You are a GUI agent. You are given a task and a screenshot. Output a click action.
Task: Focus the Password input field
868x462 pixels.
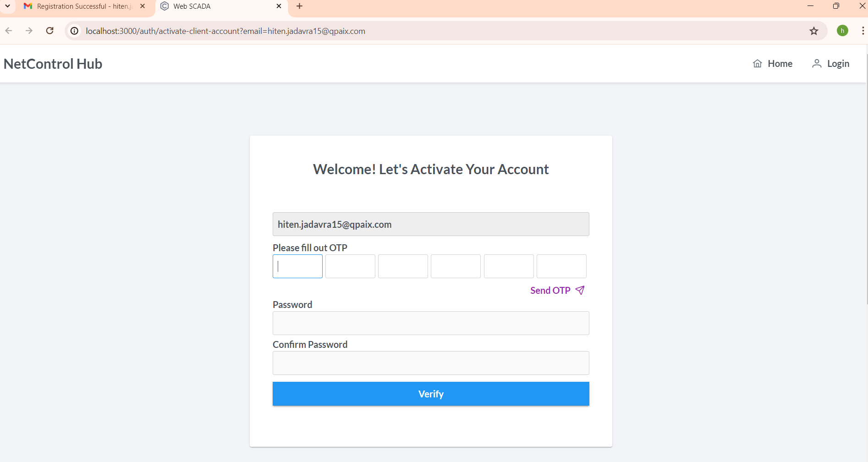[x=431, y=323]
